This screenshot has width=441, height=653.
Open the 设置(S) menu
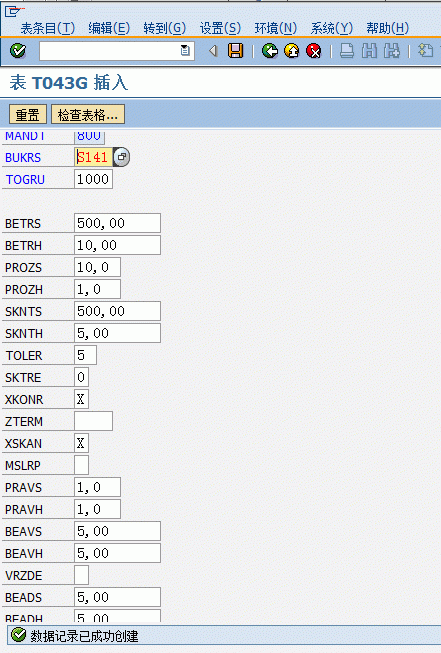pyautogui.click(x=220, y=28)
